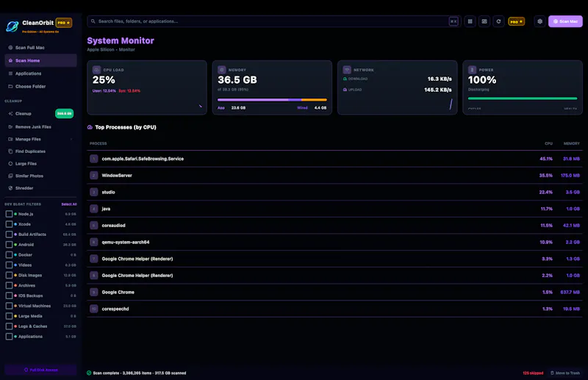Open Find Duplicates in the sidebar
The image size is (588, 380).
point(41,151)
